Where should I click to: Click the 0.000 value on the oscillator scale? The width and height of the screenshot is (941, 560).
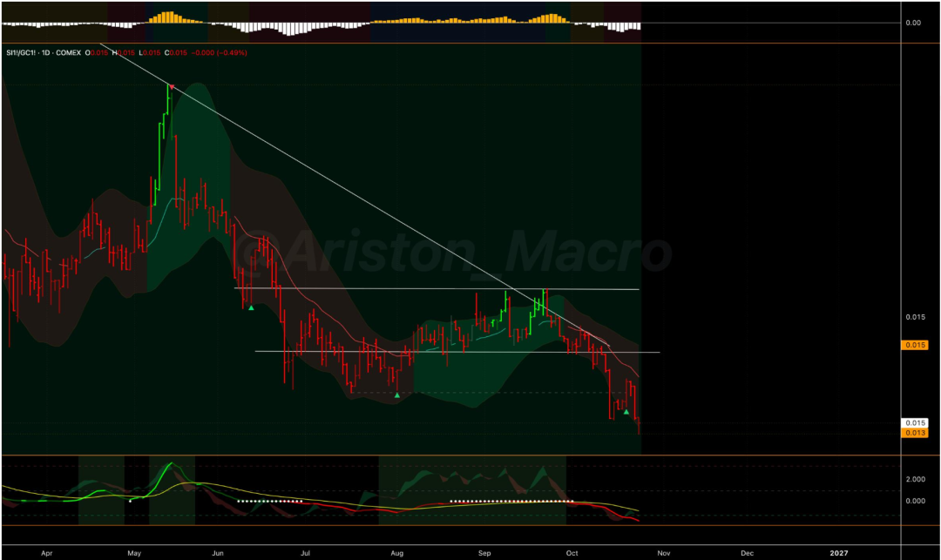915,501
